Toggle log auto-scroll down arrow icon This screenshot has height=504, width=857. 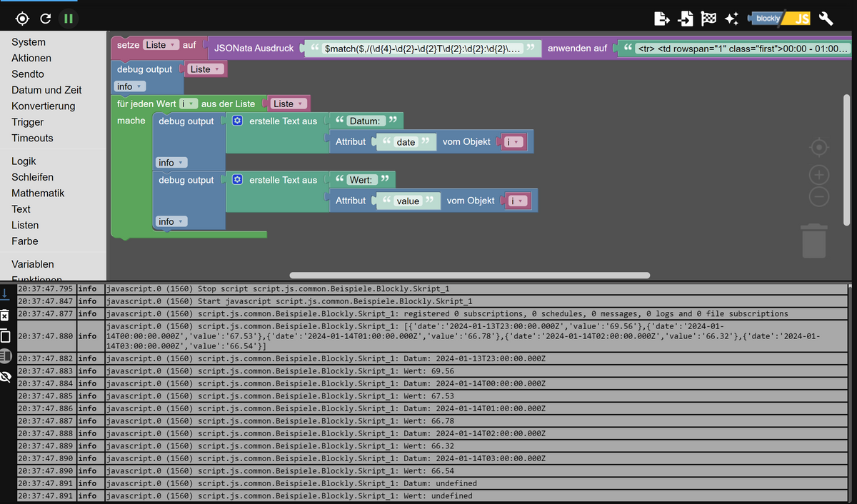6,293
